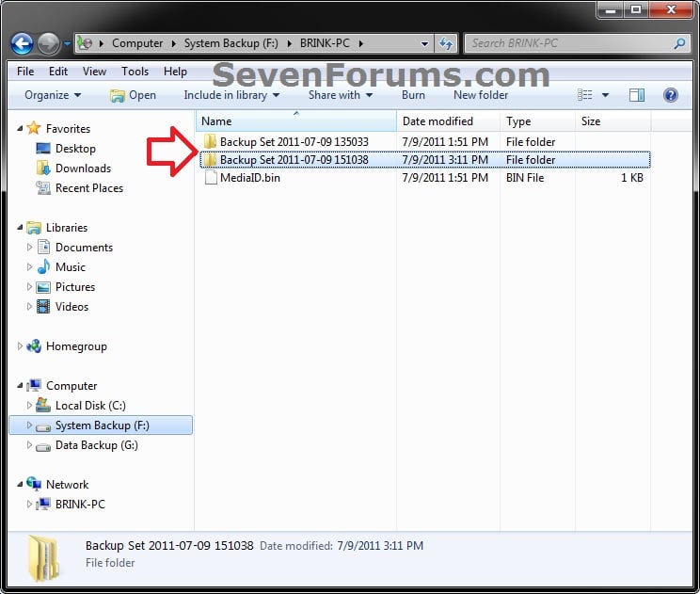Expand the Music library
The height and width of the screenshot is (594, 700).
(x=29, y=267)
